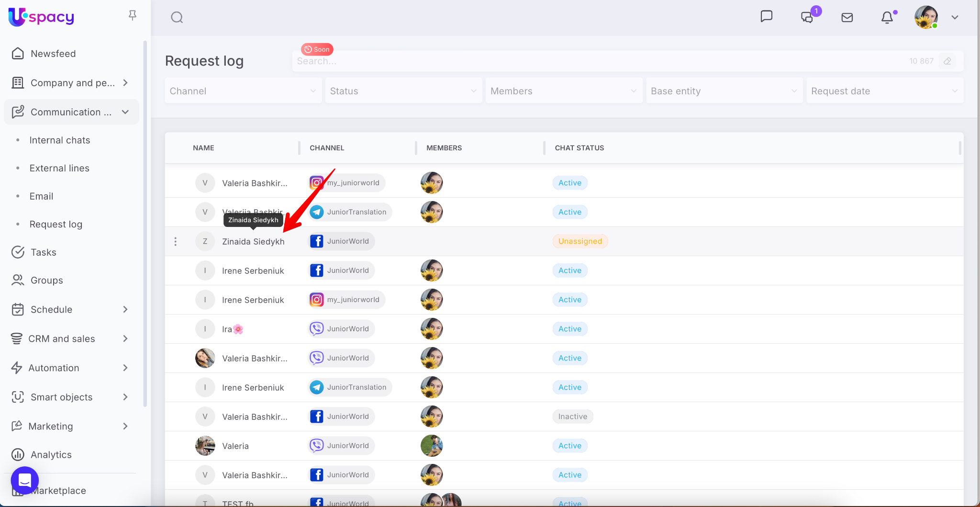This screenshot has height=507, width=980.
Task: Click the Unassigned status badge
Action: [x=580, y=241]
